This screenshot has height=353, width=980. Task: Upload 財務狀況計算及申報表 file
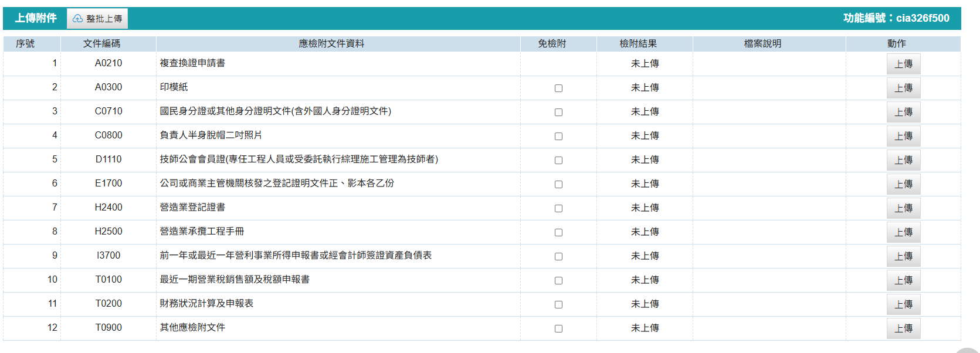[903, 304]
